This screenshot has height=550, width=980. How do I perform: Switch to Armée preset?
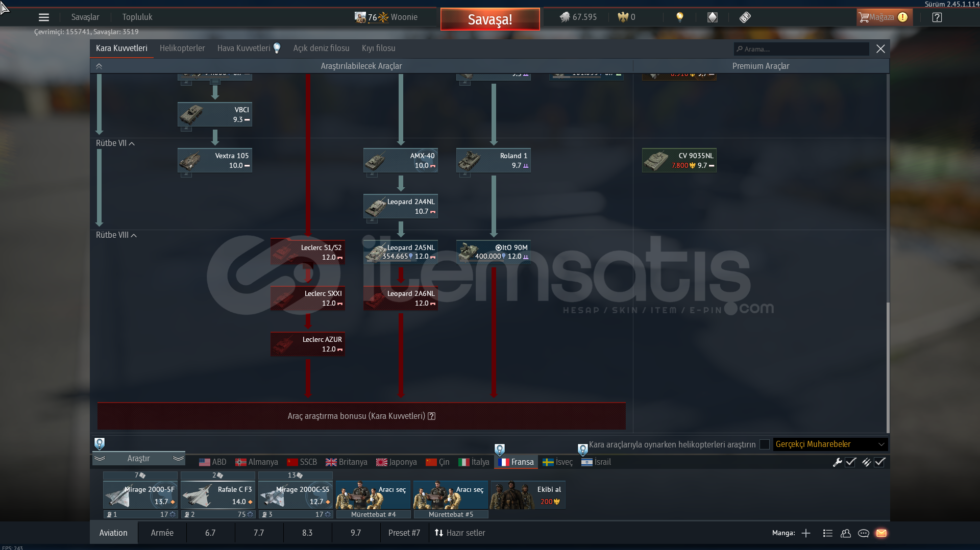click(x=162, y=533)
